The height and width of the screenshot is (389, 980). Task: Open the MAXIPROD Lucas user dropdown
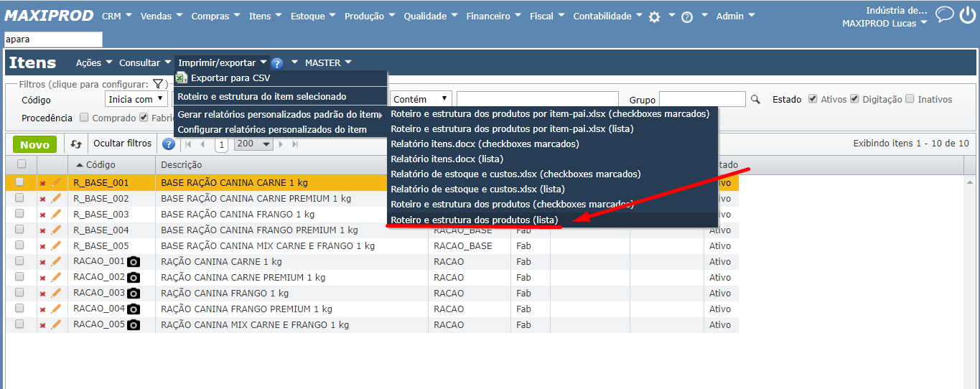[885, 24]
